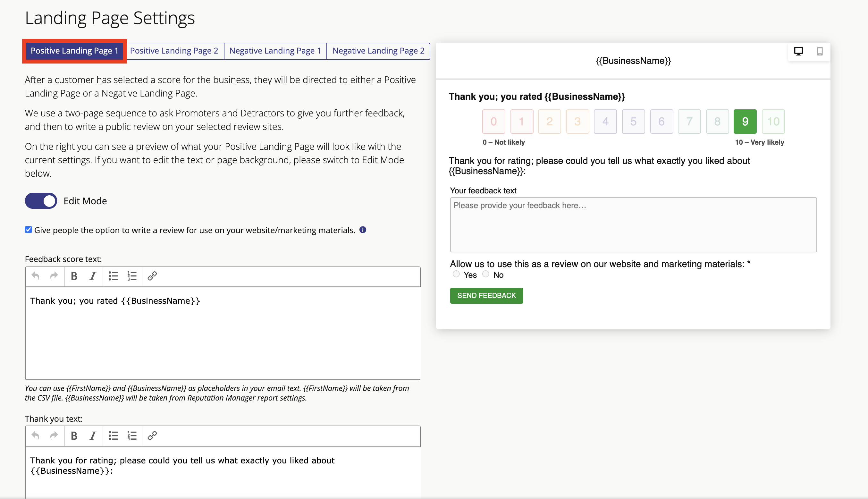Click the highlighted score 9 box

[x=745, y=122]
